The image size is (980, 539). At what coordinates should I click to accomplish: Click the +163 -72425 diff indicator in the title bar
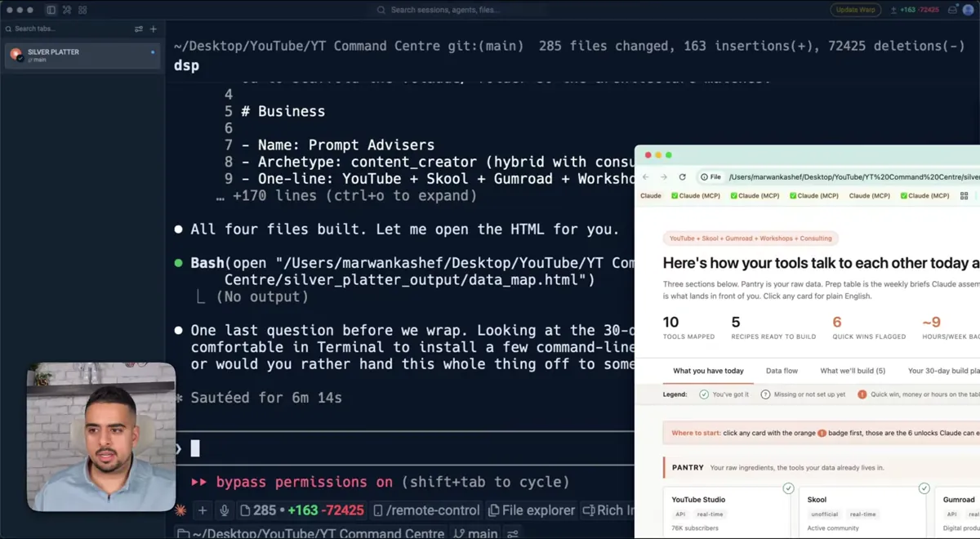(915, 10)
